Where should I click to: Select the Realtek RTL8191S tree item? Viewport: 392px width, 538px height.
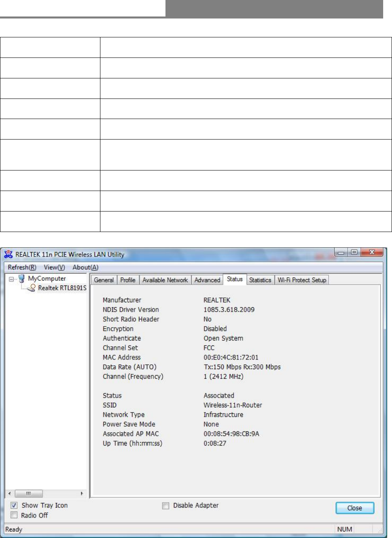(x=62, y=288)
